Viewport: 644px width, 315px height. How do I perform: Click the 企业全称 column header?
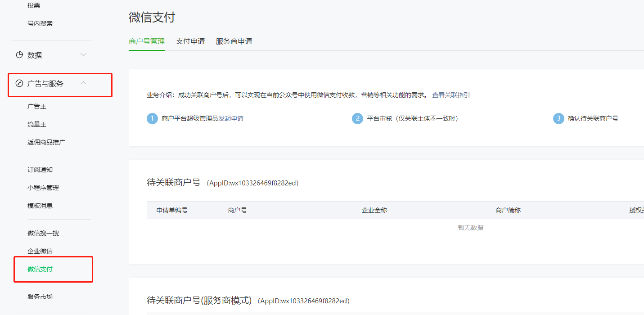click(x=374, y=210)
